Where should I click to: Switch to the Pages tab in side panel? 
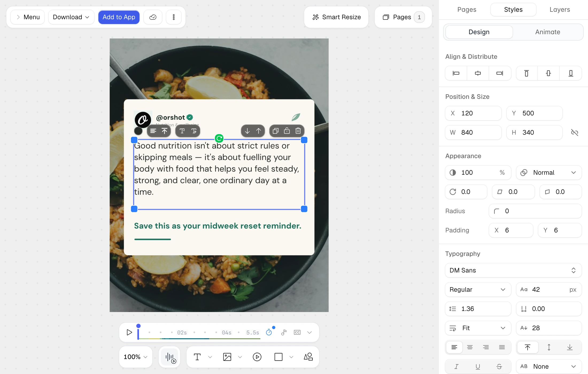click(467, 10)
